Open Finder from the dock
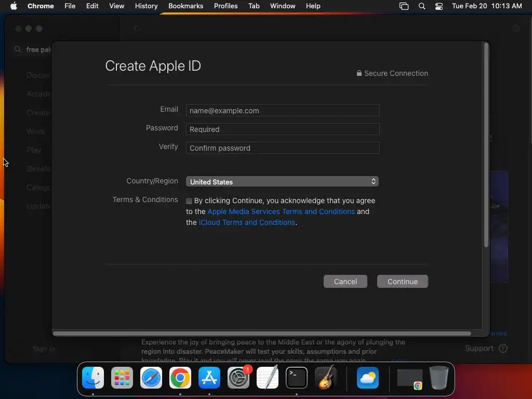The height and width of the screenshot is (399, 532). coord(93,378)
